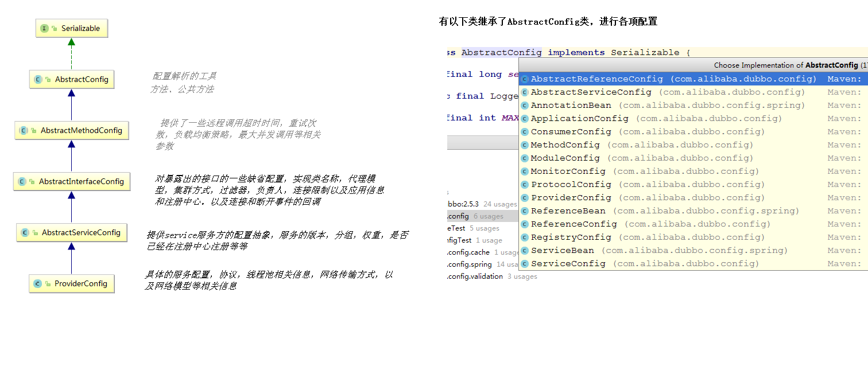The height and width of the screenshot is (374, 868).
Task: Open the .config.spring 14 usages row
Action: (x=483, y=264)
